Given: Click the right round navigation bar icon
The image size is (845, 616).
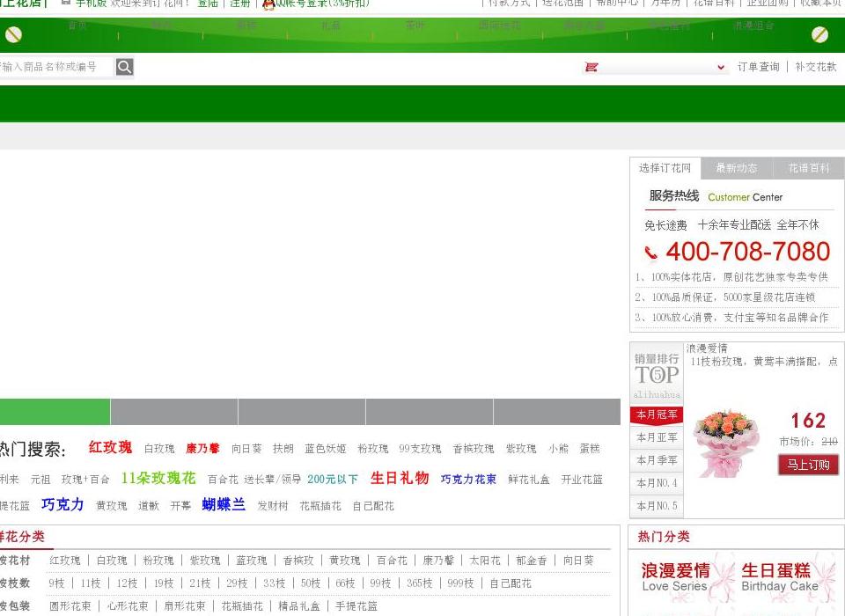Looking at the screenshot, I should [x=819, y=34].
